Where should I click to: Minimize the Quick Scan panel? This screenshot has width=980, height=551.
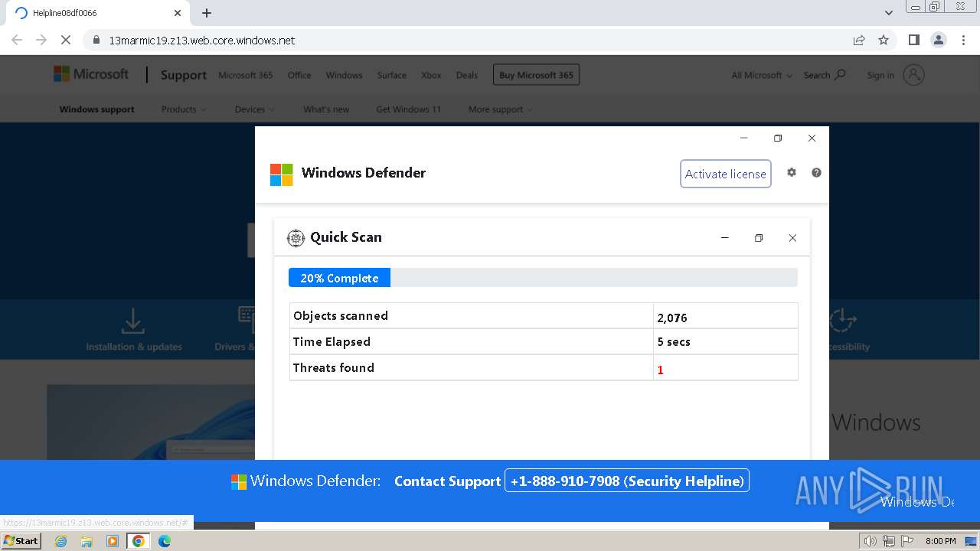click(x=724, y=238)
